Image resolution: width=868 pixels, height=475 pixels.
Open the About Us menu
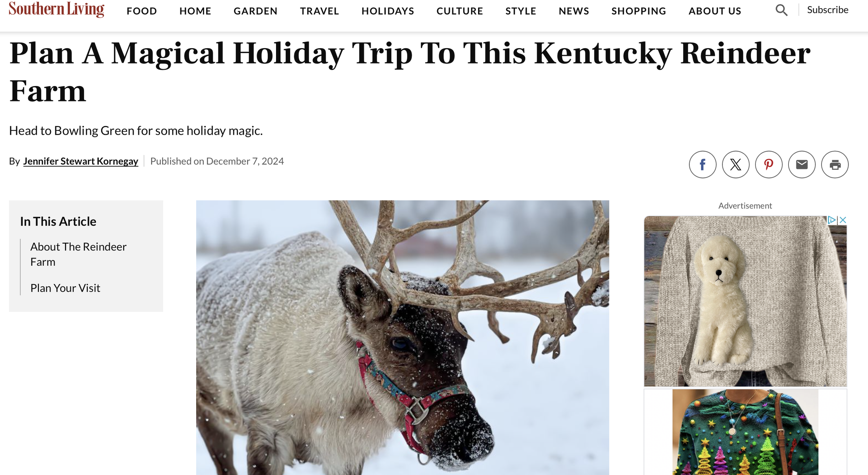[x=715, y=11]
